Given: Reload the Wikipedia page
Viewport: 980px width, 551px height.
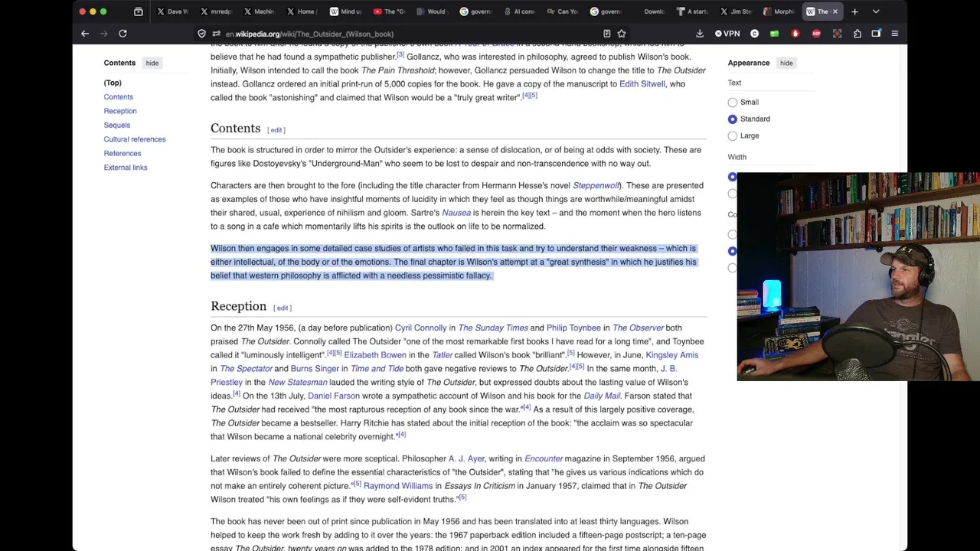Looking at the screenshot, I should pyautogui.click(x=122, y=34).
